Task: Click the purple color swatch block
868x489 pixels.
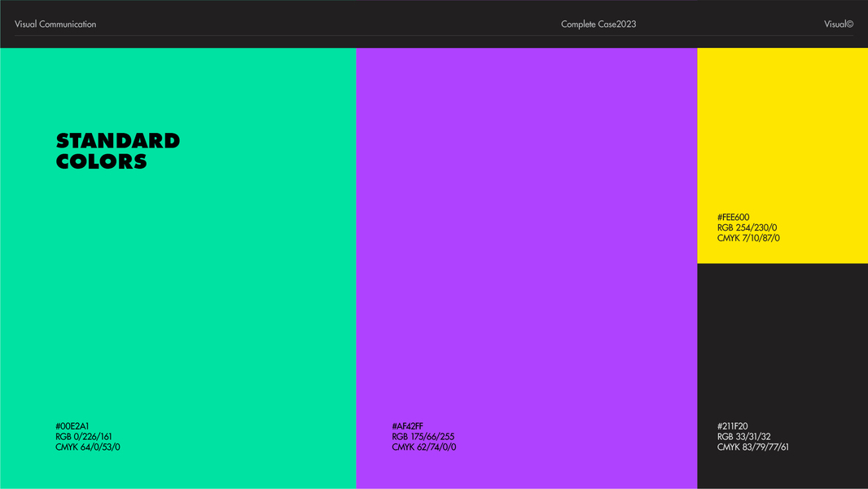Action: [x=527, y=268]
